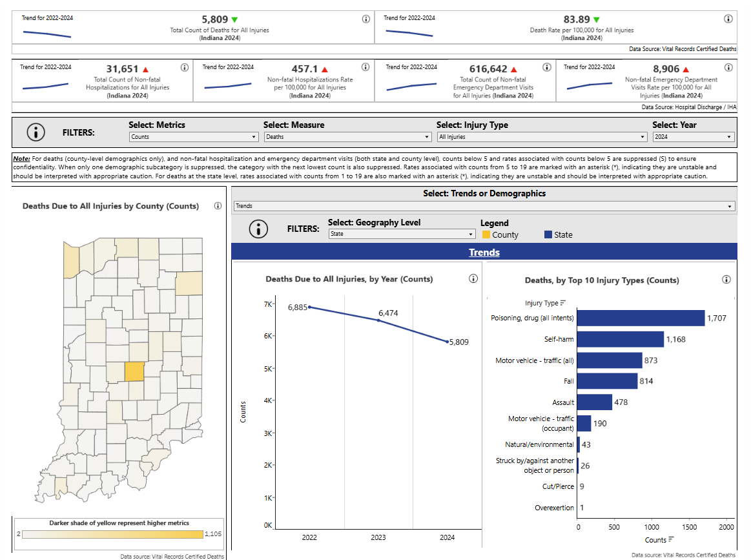This screenshot has width=751, height=560.
Task: Select the dark yellow highlighted county on map
Action: click(134, 372)
